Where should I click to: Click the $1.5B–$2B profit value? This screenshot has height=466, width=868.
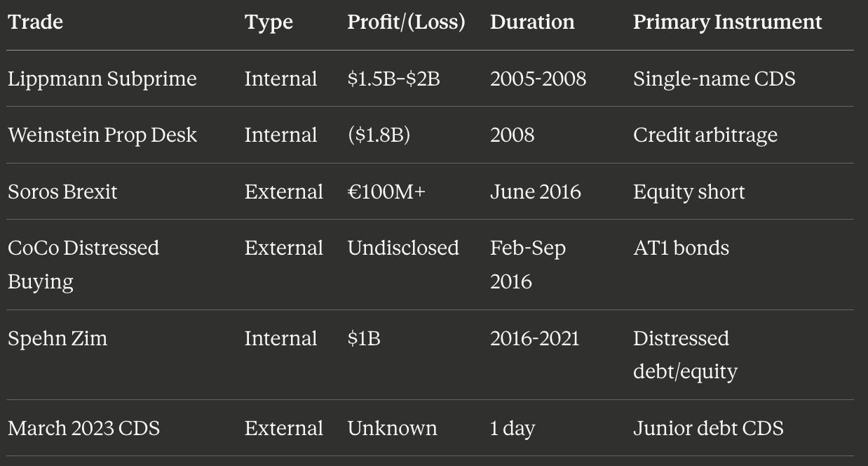tap(393, 79)
